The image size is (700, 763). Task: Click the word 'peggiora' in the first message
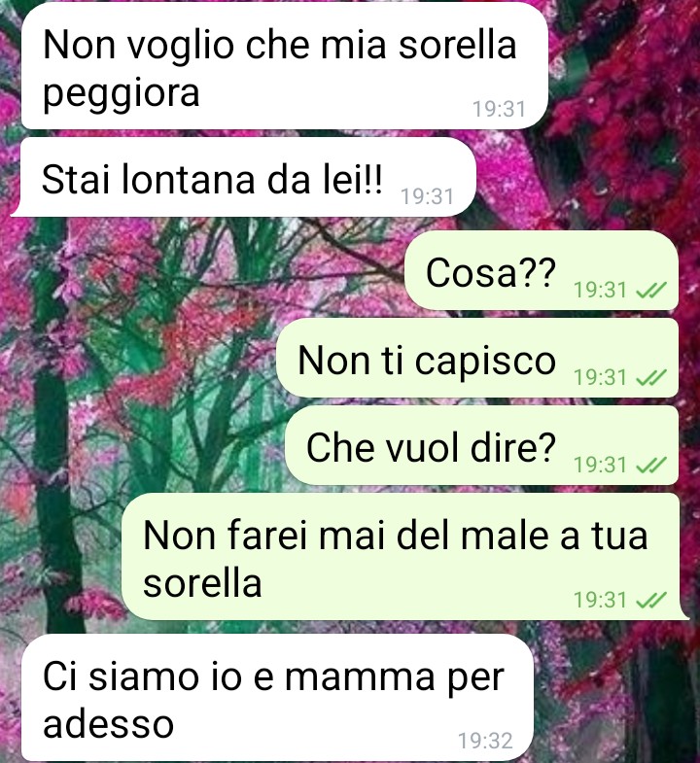coord(122,94)
